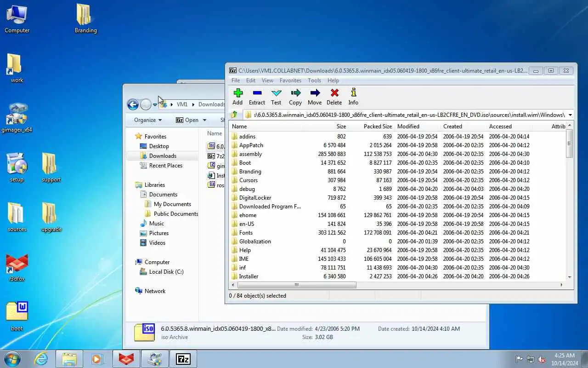This screenshot has width=588, height=368.
Task: Open recent pages dropdown in Explorer
Action: click(155, 105)
